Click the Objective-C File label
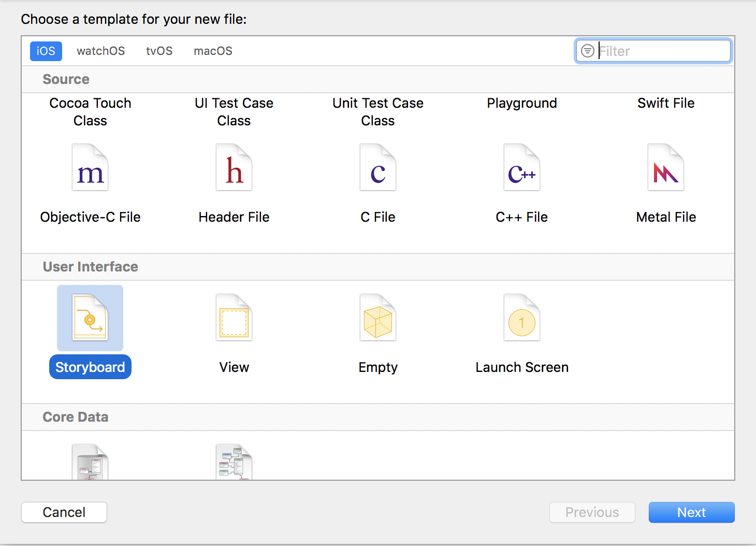Image resolution: width=756 pixels, height=546 pixels. [90, 217]
